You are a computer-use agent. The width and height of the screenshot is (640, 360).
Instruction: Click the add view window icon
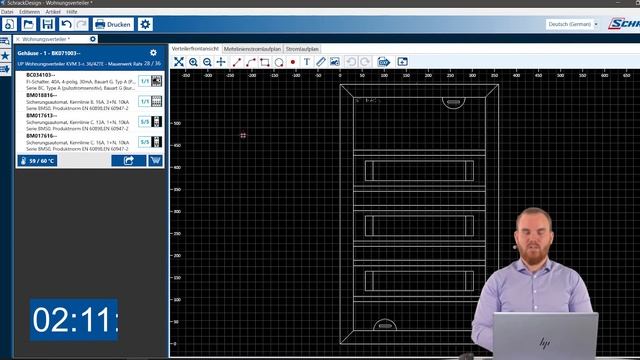(402, 62)
